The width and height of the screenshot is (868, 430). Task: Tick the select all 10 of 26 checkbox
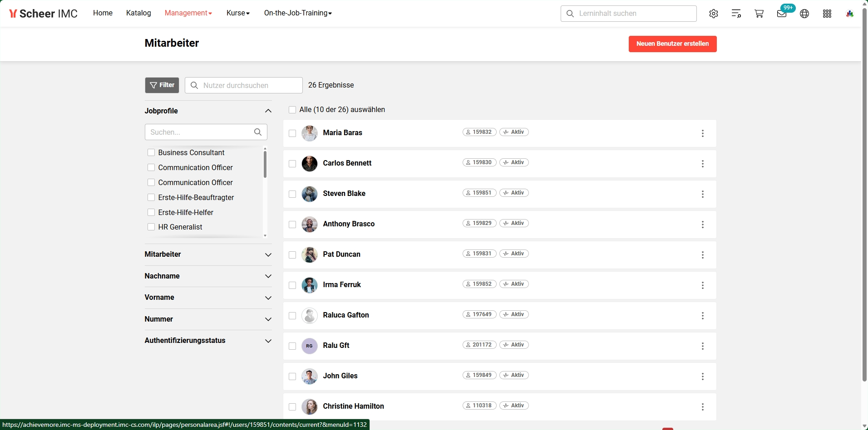292,110
